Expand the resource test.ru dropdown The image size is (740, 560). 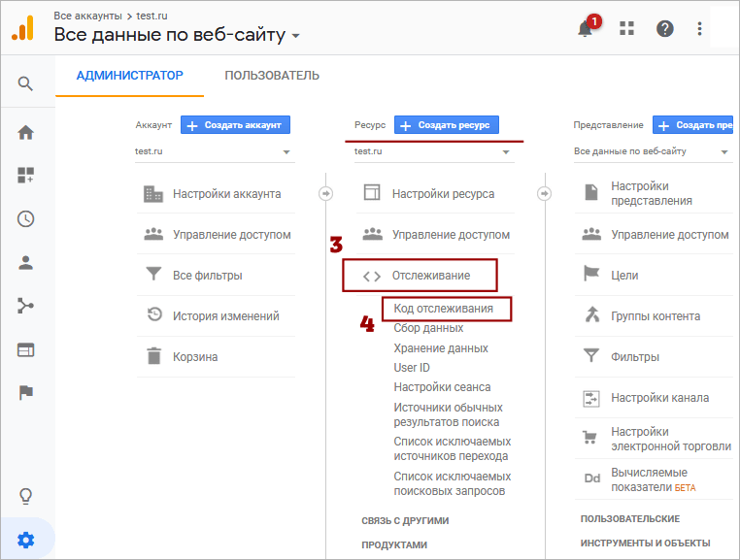433,152
